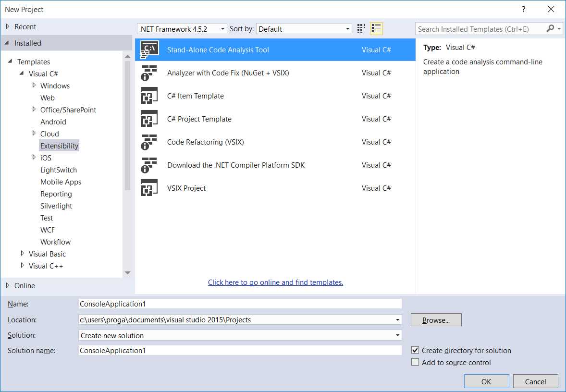
Task: Toggle the list view button
Action: click(x=376, y=28)
